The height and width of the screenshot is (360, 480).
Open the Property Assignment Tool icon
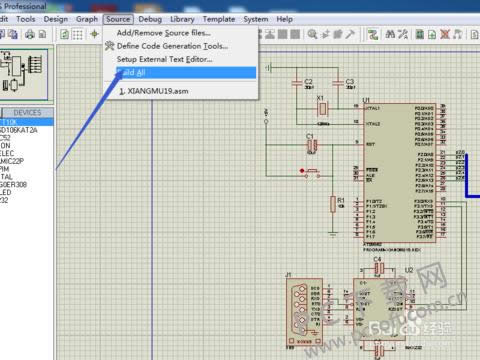(403, 34)
